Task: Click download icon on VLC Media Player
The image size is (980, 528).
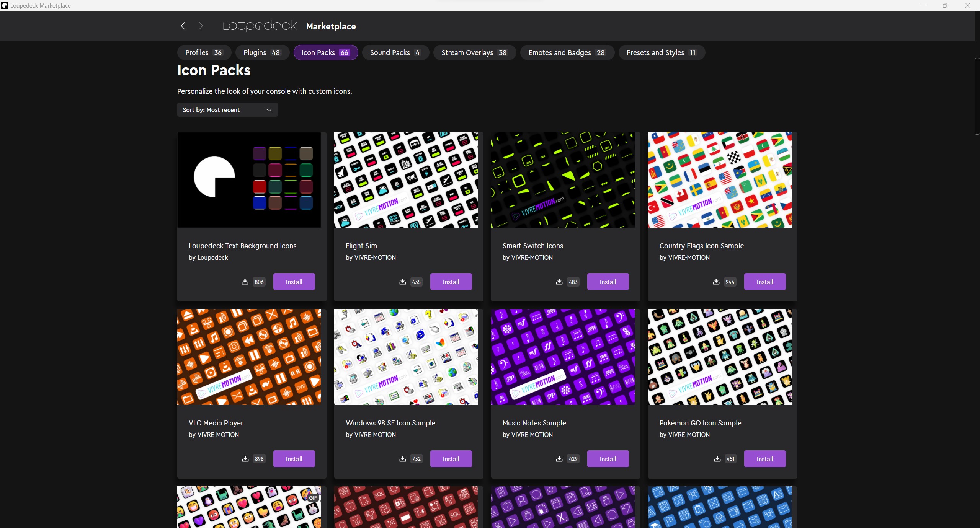Action: click(x=245, y=459)
